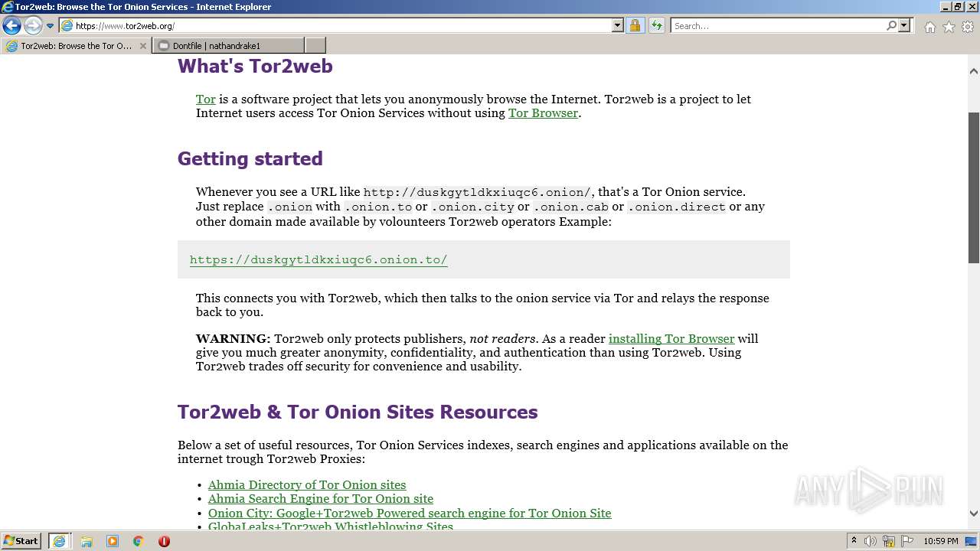The image size is (980, 551).
Task: Click the .onion.direct code text
Action: (x=677, y=207)
